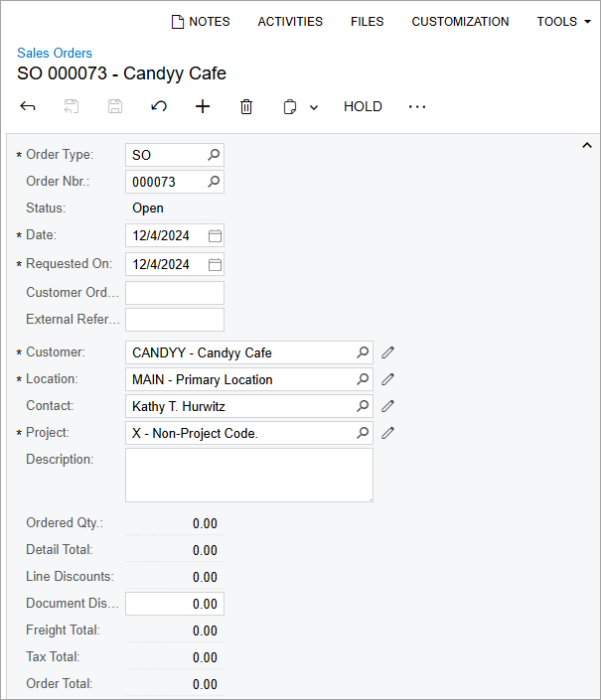601x700 pixels.
Task: Open the Notes panel
Action: click(201, 21)
